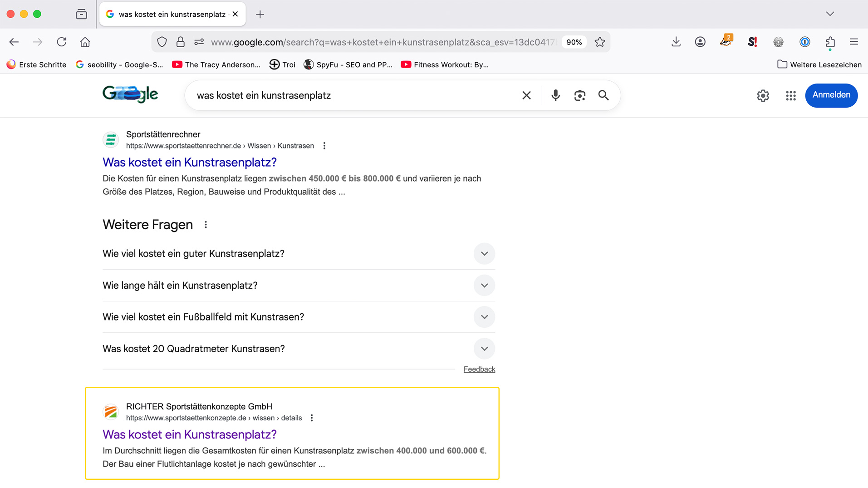Open Google quick settings gear
The width and height of the screenshot is (868, 488).
click(x=763, y=95)
